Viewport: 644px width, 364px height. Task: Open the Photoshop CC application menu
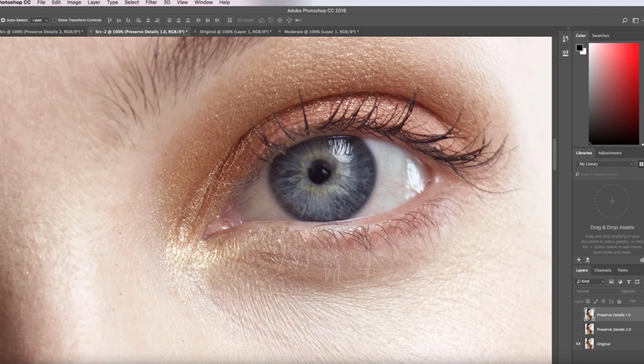coord(15,3)
